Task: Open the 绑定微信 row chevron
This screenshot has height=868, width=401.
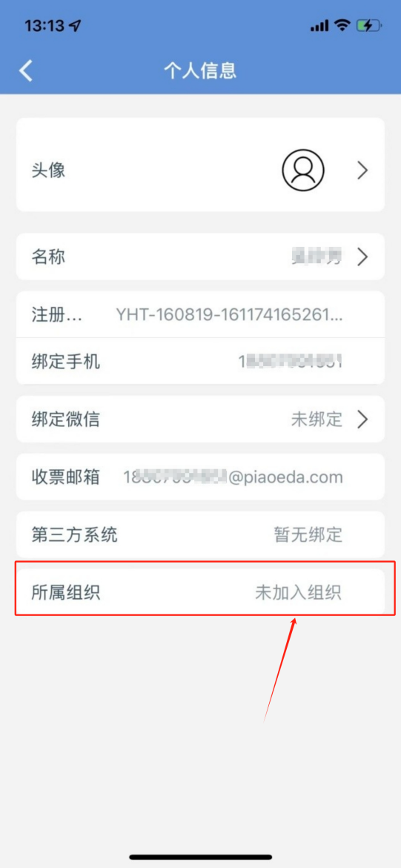Action: point(362,420)
